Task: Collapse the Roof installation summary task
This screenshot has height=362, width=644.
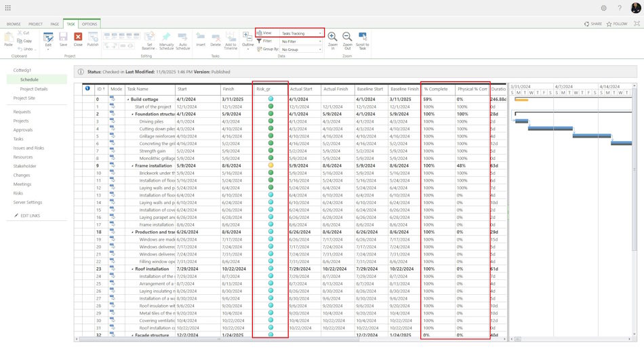Action: (x=132, y=269)
